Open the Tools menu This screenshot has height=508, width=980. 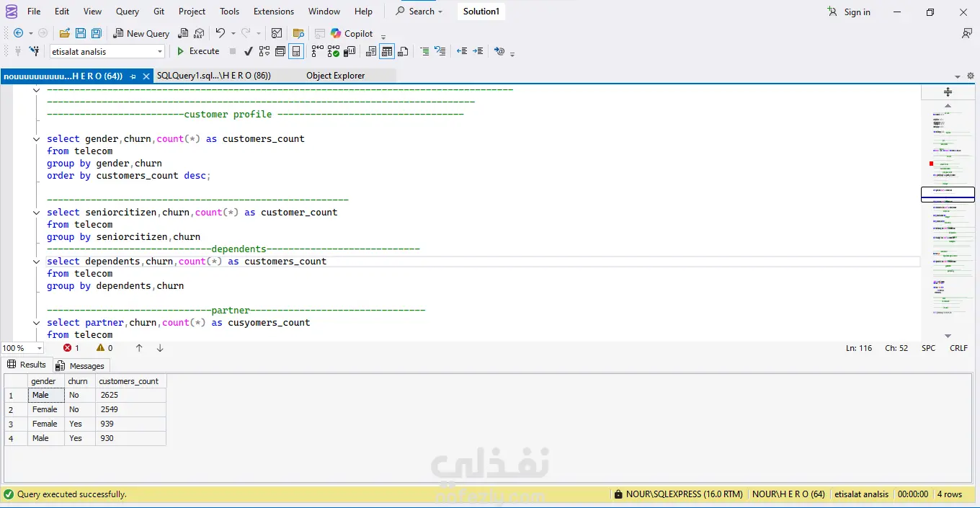point(230,12)
